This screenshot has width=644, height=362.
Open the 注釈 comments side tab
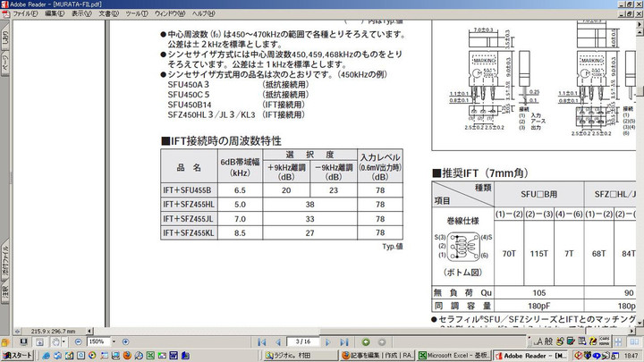(x=5, y=291)
